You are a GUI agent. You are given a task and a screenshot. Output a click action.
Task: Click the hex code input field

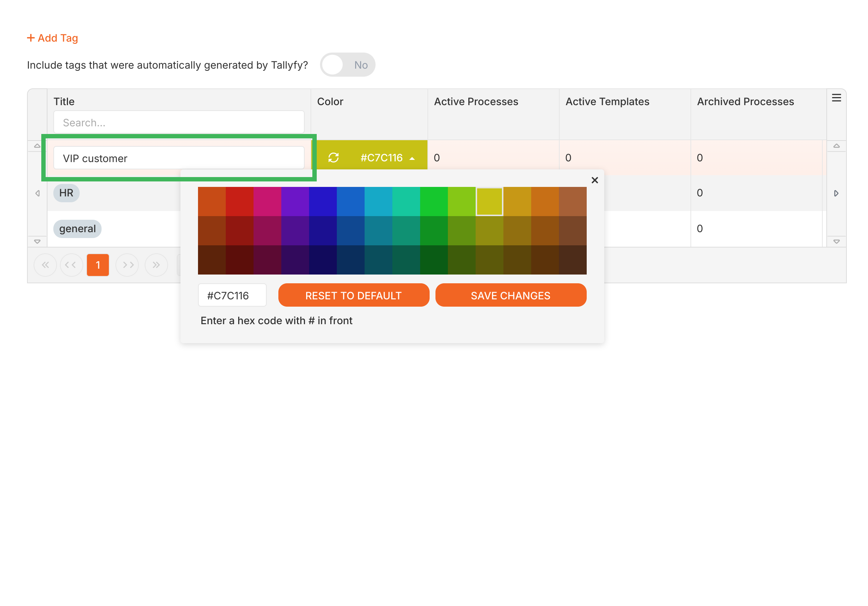232,295
